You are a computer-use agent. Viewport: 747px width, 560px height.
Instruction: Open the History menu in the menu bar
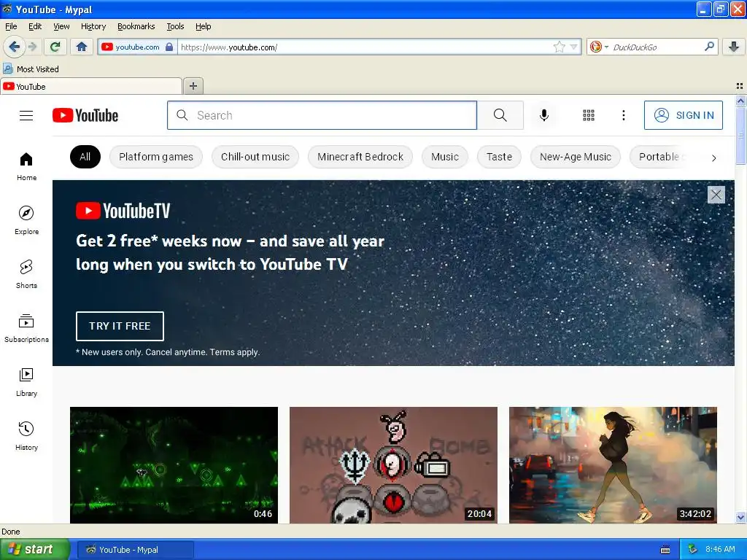click(x=93, y=26)
